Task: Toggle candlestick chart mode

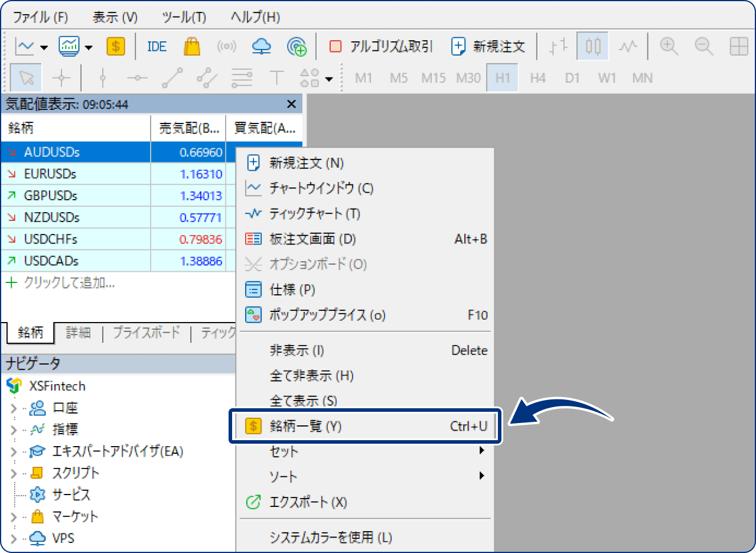Action: [x=592, y=46]
